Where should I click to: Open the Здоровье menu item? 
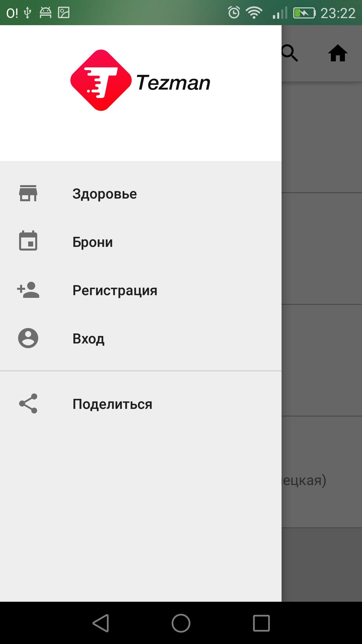pyautogui.click(x=141, y=194)
